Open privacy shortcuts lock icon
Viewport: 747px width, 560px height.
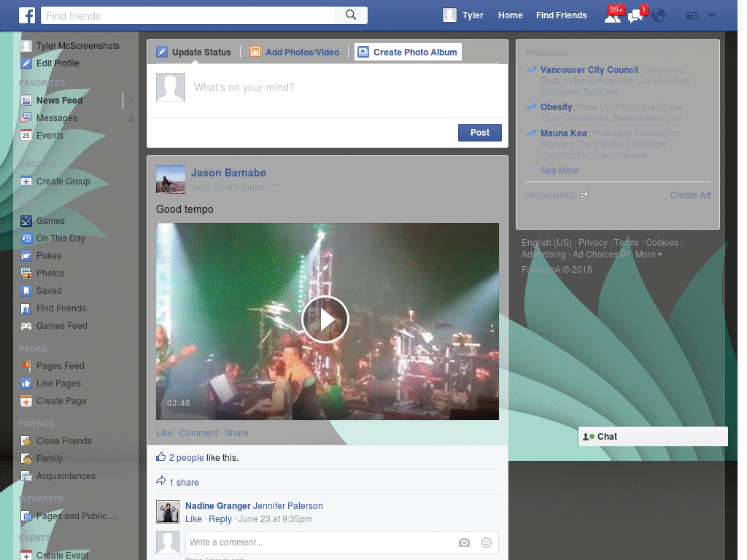(x=692, y=16)
